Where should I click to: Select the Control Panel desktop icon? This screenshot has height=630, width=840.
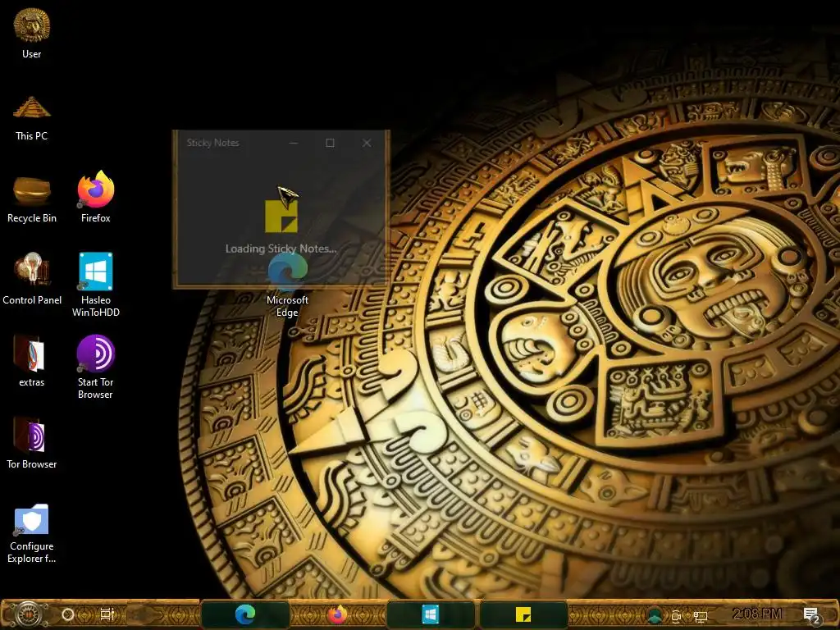coord(32,279)
